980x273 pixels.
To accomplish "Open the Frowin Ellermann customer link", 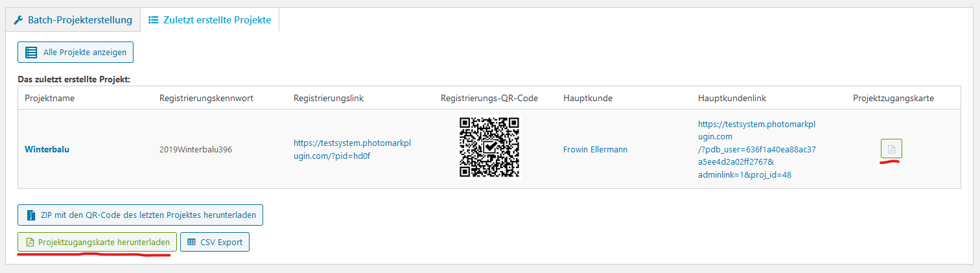I will click(595, 149).
